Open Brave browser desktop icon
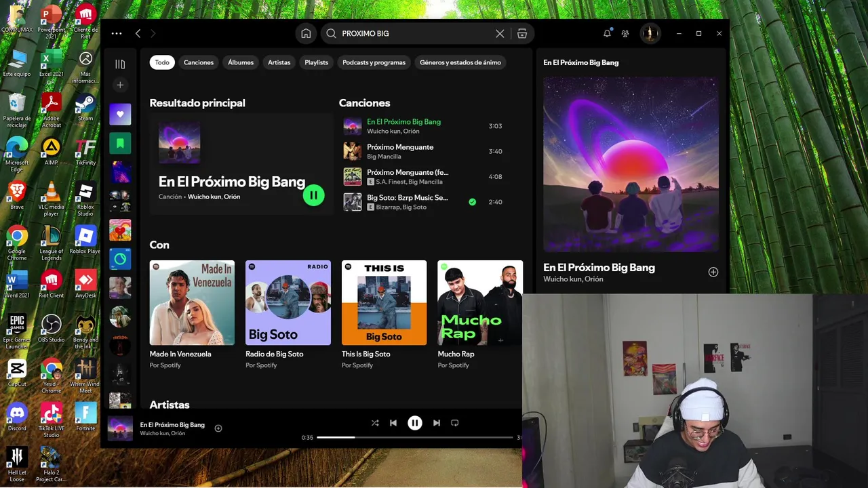This screenshot has width=868, height=488. 17,196
